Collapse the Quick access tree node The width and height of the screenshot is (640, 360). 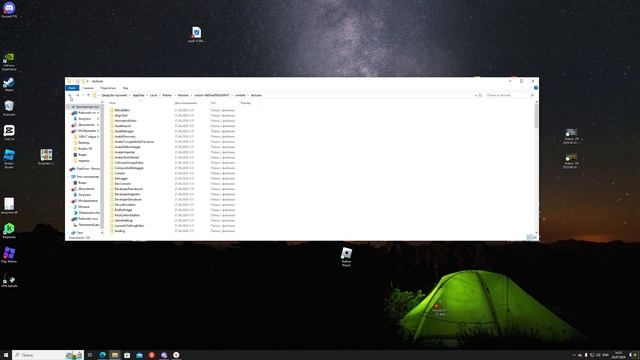[69, 107]
